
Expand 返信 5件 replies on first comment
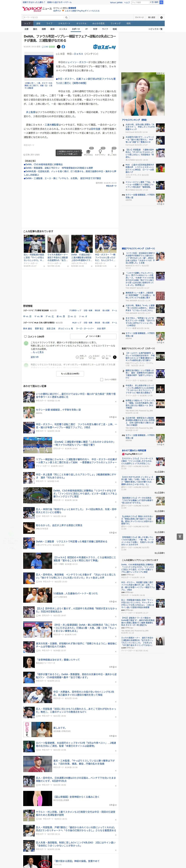tap(35, 357)
